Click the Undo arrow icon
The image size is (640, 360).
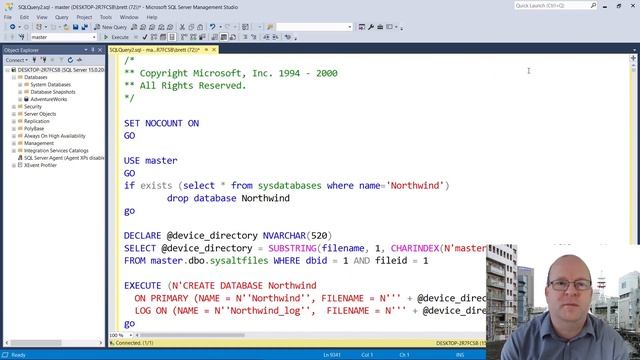point(212,27)
